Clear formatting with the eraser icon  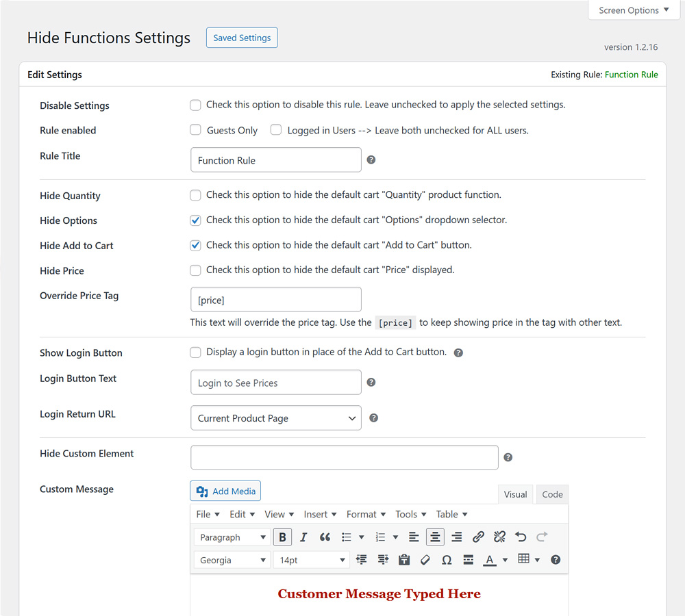[425, 559]
